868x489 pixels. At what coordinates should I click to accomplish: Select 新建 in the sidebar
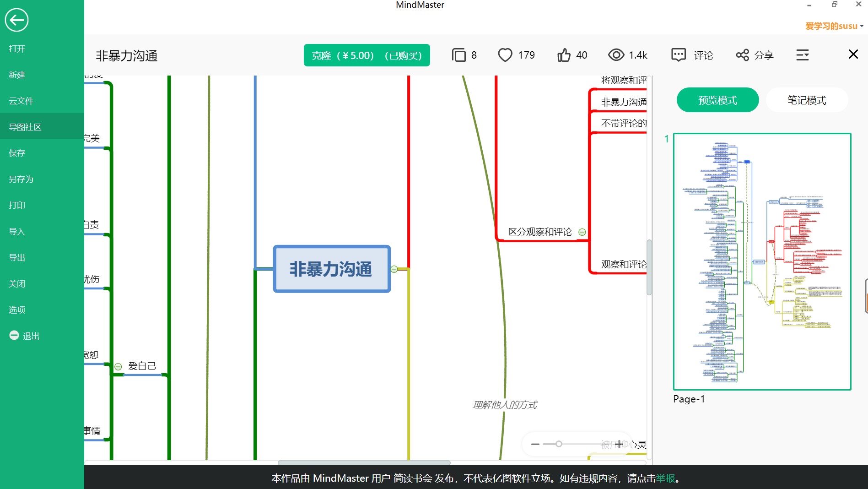pyautogui.click(x=17, y=75)
